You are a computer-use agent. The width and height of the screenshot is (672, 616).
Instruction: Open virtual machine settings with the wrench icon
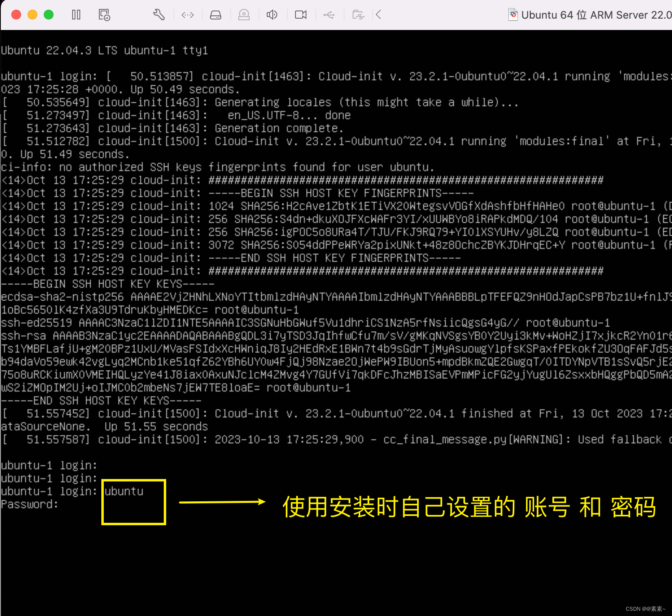coord(158,15)
